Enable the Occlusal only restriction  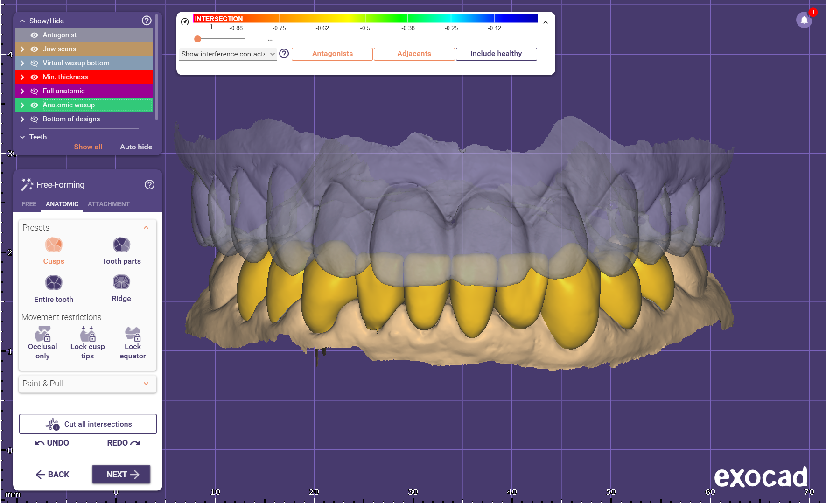42,334
